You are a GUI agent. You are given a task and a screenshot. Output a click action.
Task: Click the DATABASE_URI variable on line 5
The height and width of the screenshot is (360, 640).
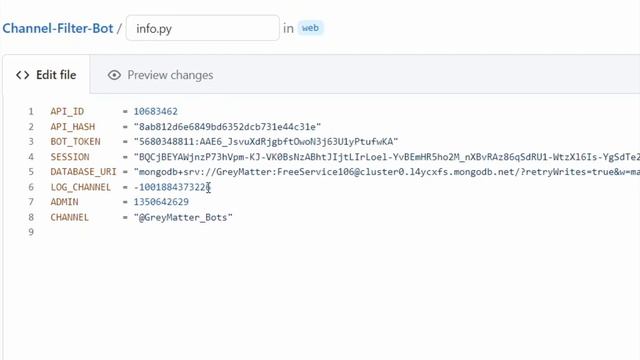pos(83,172)
